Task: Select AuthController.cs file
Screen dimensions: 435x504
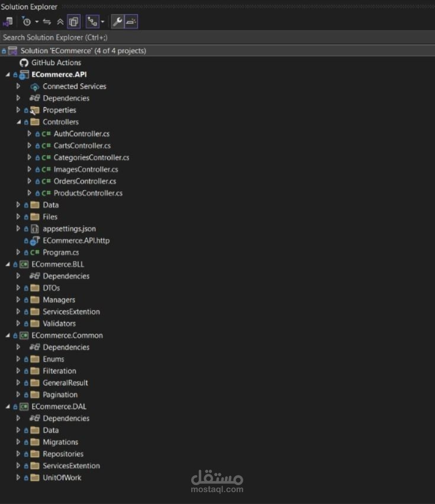Action: tap(81, 134)
